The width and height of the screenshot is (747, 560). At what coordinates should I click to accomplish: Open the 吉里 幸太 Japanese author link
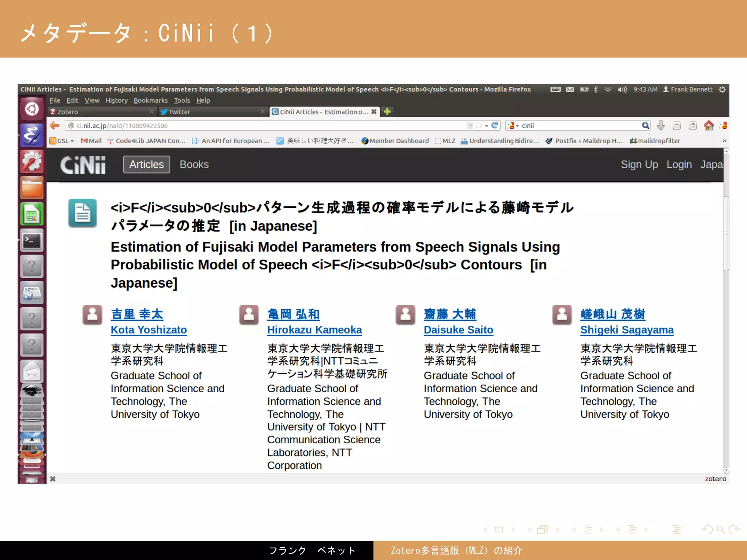tap(137, 314)
